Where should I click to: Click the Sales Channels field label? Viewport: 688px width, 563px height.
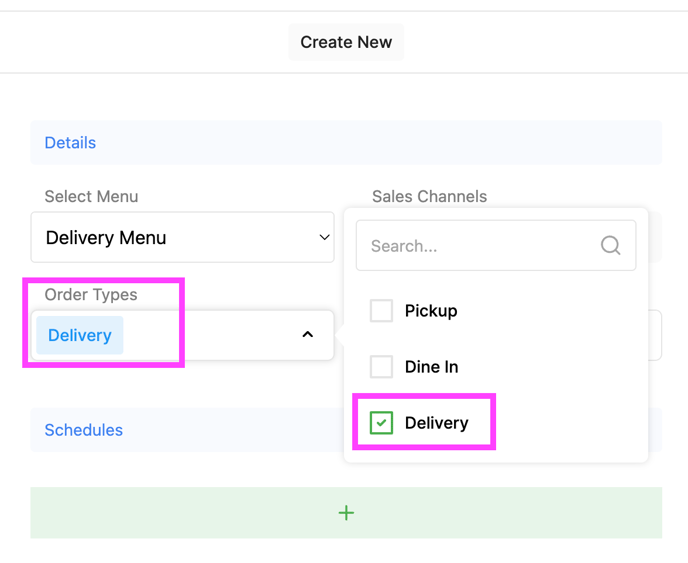pyautogui.click(x=429, y=197)
